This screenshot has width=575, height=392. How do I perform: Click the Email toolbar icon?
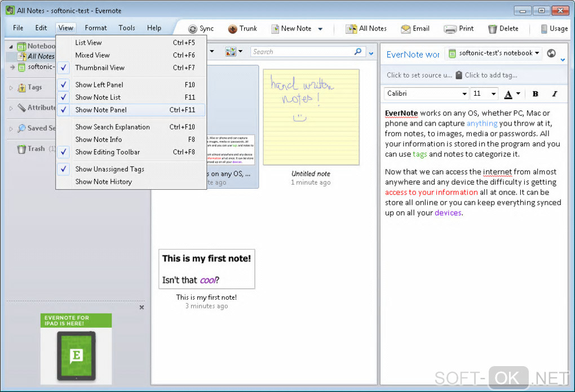[405, 29]
